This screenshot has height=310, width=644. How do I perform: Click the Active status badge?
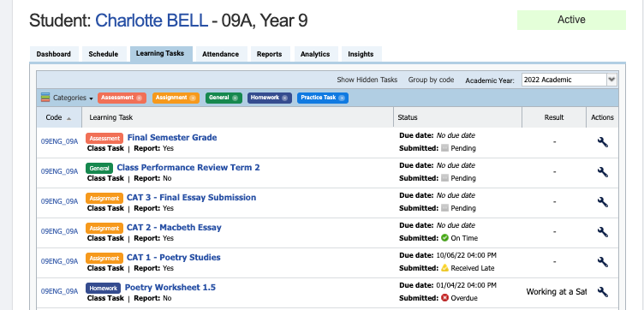(x=571, y=20)
